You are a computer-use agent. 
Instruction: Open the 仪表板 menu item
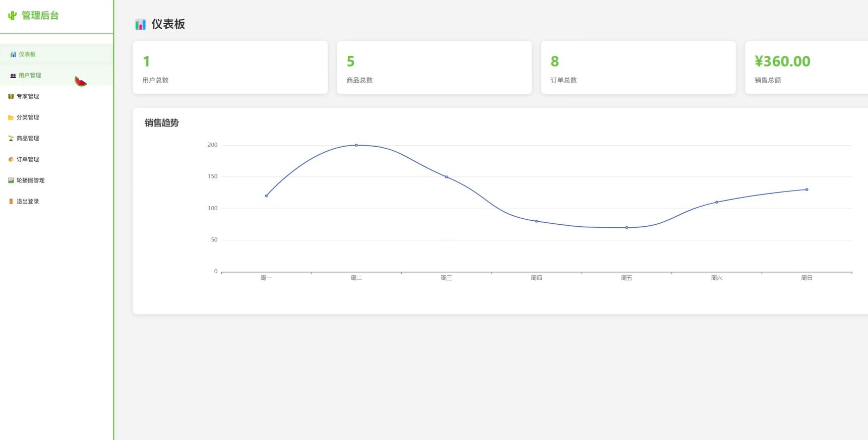[56, 54]
